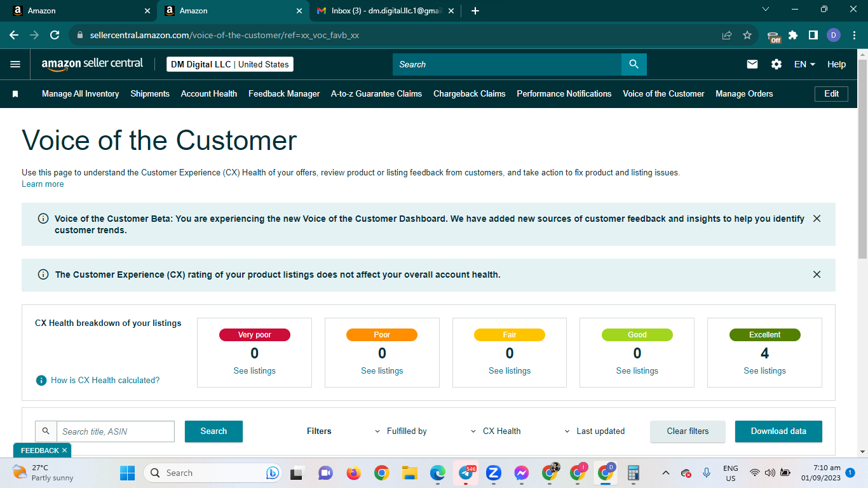
Task: Open the Messages envelope icon
Action: pos(752,64)
